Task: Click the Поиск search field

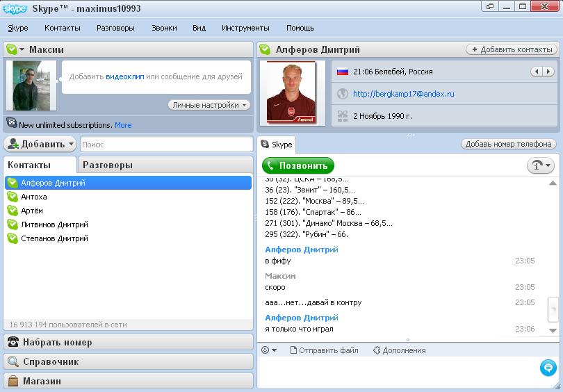Action: coord(167,145)
